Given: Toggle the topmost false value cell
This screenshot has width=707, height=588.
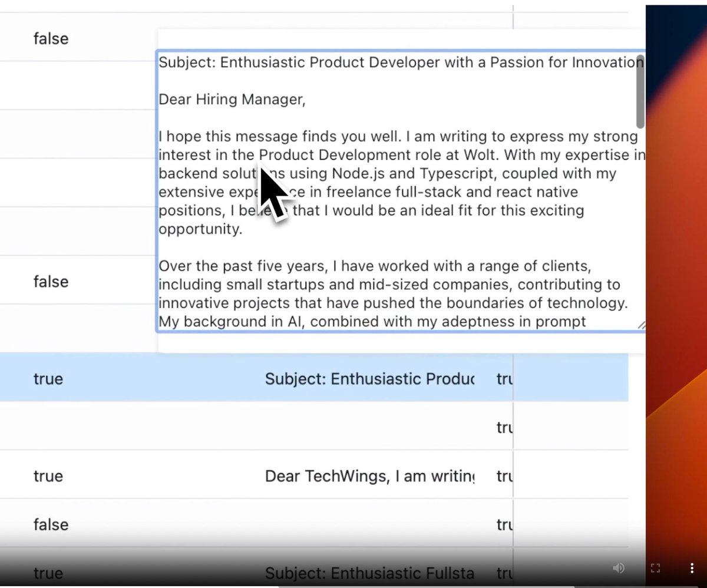Looking at the screenshot, I should (x=50, y=38).
